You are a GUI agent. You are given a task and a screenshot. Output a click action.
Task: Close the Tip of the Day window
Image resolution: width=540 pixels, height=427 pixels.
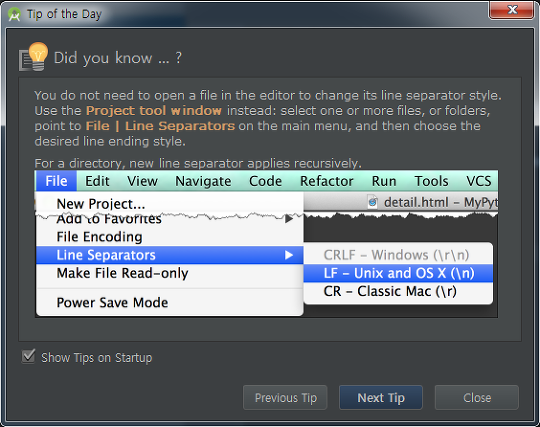(x=511, y=10)
